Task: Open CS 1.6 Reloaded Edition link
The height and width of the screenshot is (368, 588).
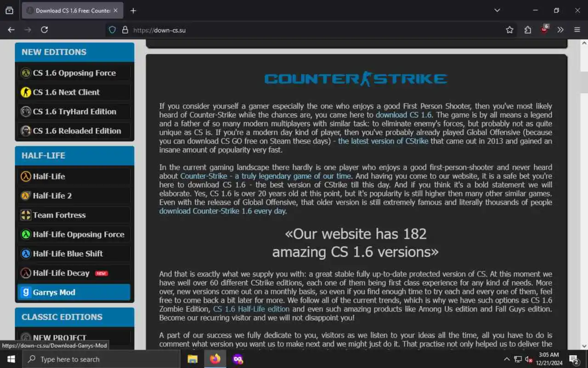Action: pos(74,131)
